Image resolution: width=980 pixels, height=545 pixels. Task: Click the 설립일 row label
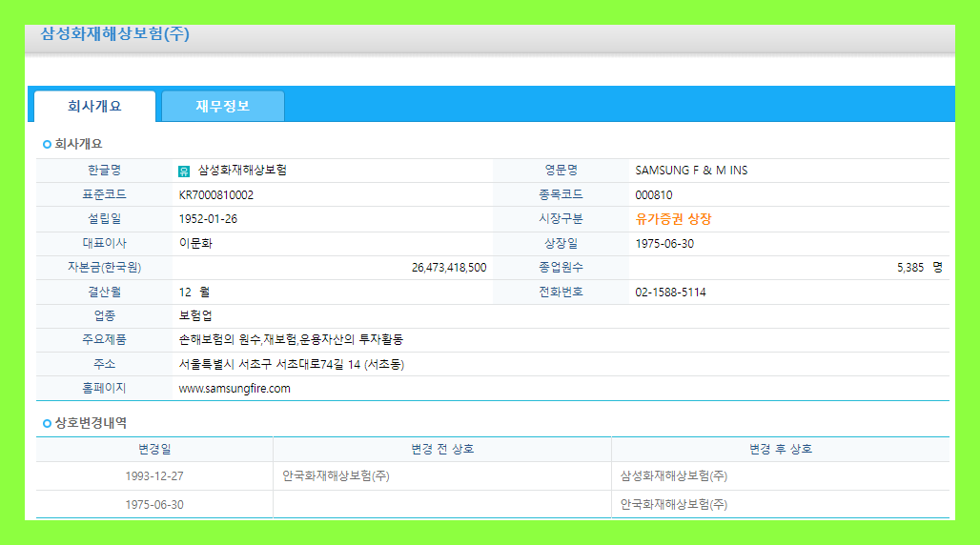pyautogui.click(x=104, y=219)
